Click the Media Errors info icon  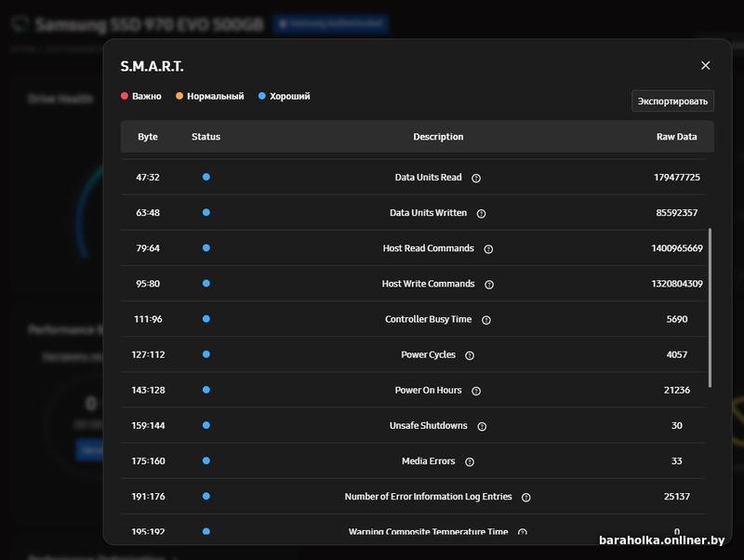470,461
